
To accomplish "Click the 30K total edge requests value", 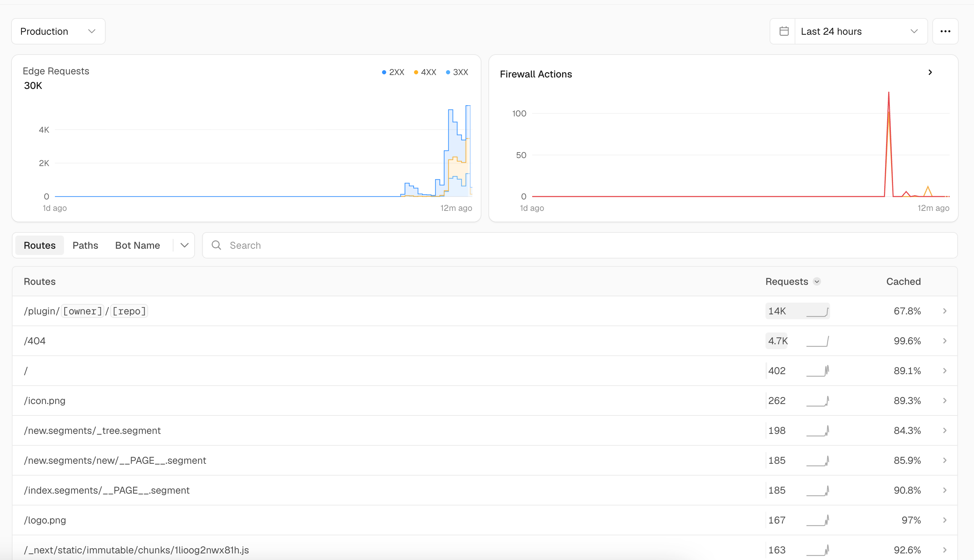I will (x=33, y=86).
